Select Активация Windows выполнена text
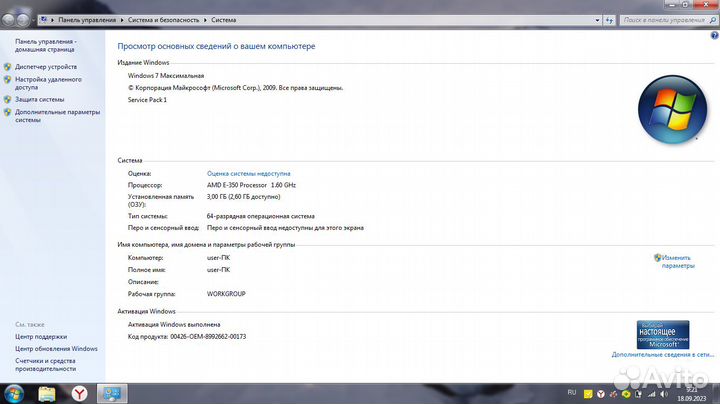The width and height of the screenshot is (720, 404). (174, 324)
